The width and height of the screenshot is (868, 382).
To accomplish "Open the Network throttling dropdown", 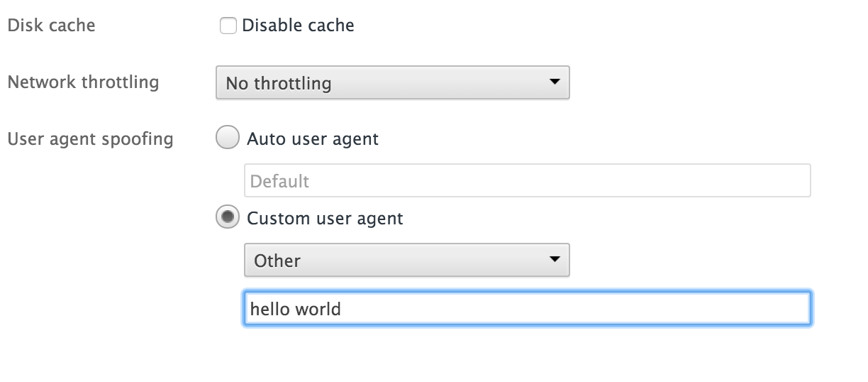I will (392, 83).
